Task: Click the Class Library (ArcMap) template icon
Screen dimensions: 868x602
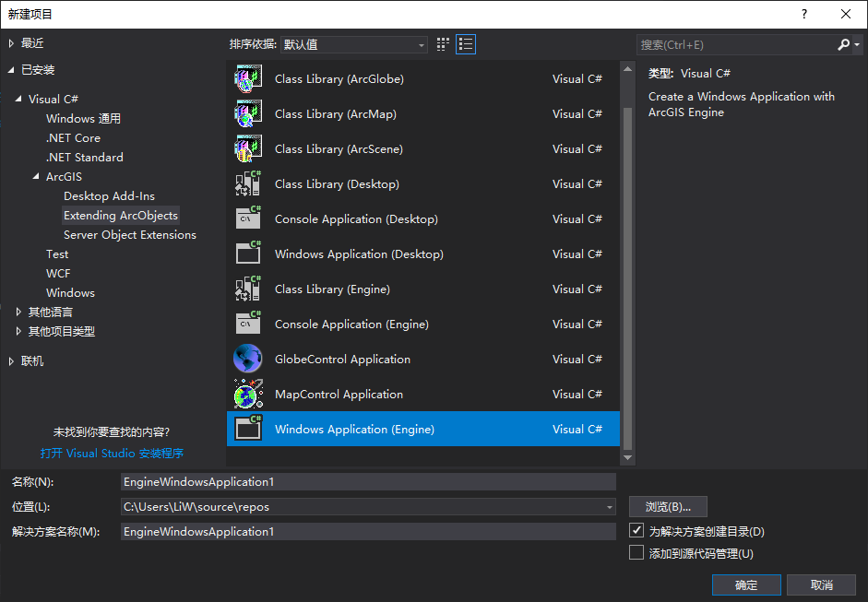Action: tap(248, 113)
